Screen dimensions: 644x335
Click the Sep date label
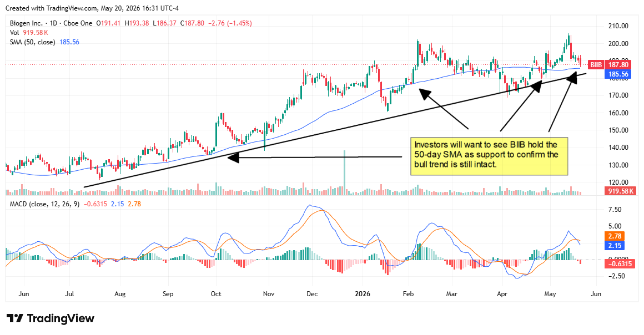168,294
